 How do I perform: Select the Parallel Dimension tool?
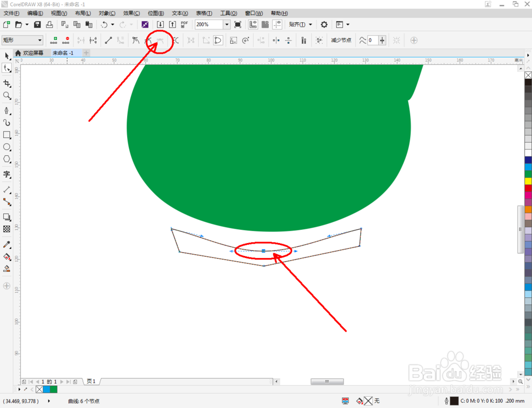point(7,190)
